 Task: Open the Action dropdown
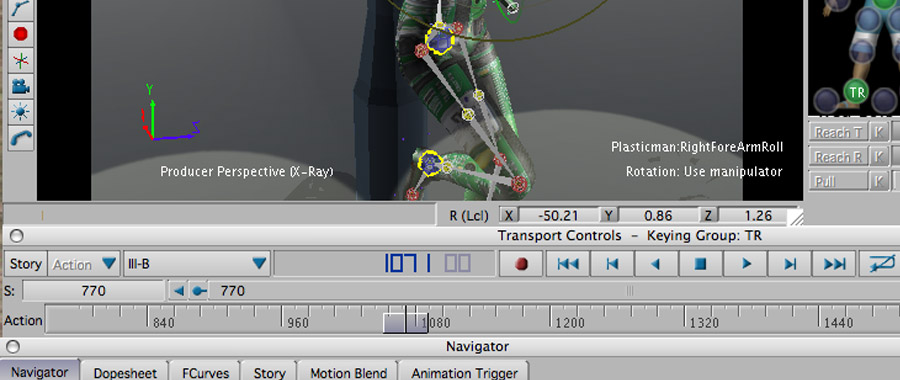[84, 264]
